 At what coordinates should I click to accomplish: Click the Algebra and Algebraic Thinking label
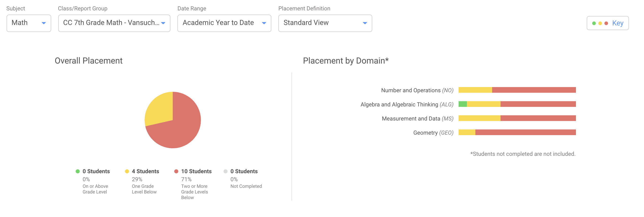pyautogui.click(x=407, y=104)
